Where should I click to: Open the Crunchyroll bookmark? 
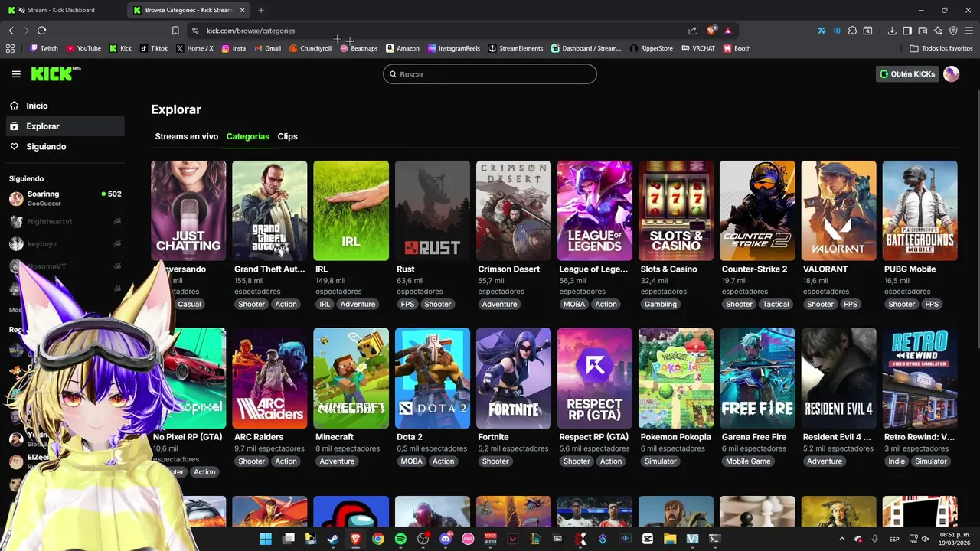(x=310, y=48)
